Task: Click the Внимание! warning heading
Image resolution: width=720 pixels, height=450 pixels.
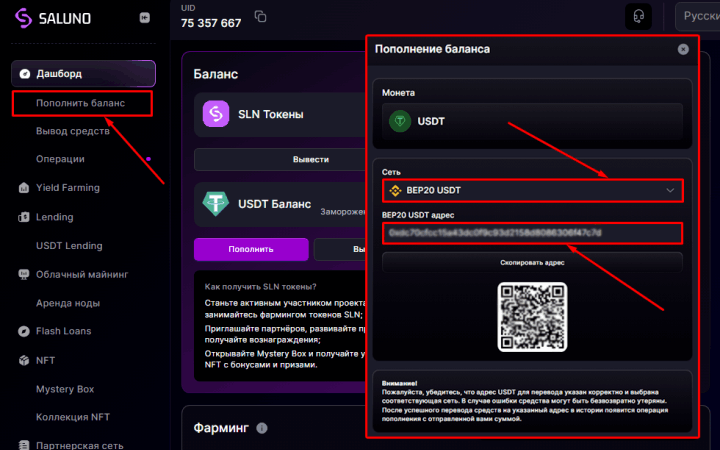Action: (x=399, y=383)
